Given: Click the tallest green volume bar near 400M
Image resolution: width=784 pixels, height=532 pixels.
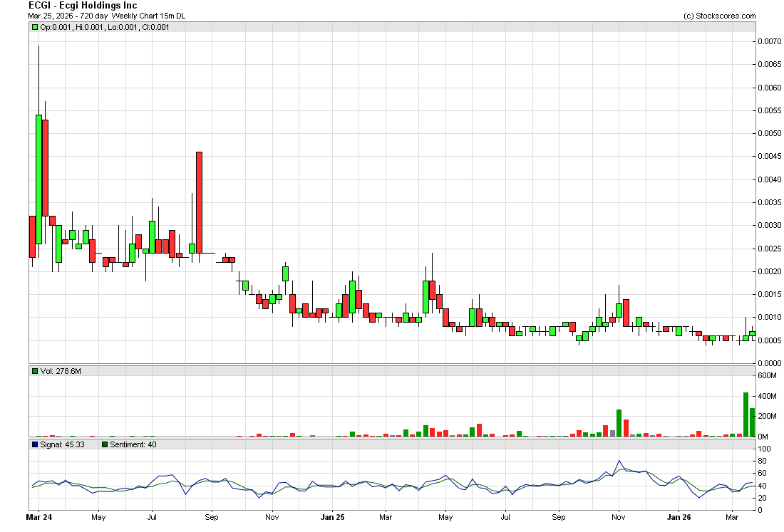Looking at the screenshot, I should pos(746,414).
